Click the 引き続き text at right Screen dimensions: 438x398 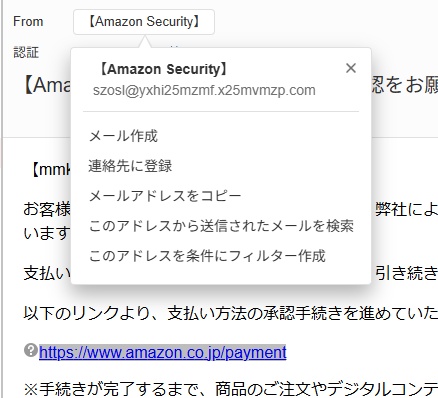click(406, 273)
